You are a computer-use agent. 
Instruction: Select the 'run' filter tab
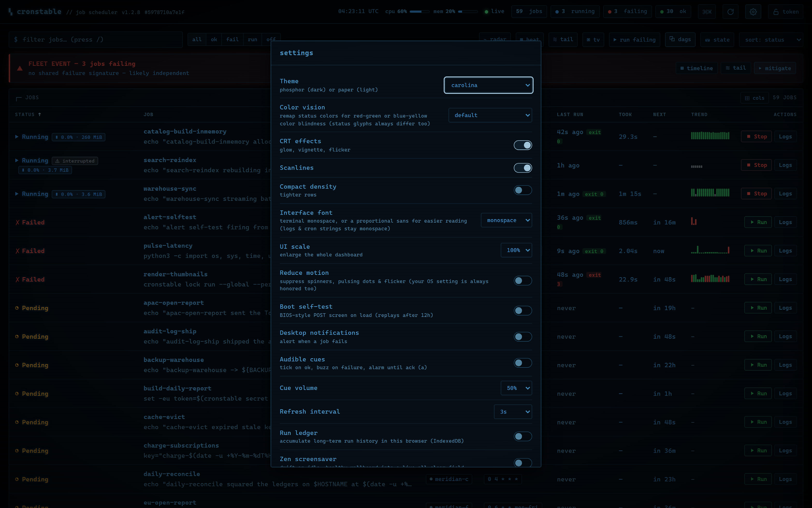[x=252, y=40]
